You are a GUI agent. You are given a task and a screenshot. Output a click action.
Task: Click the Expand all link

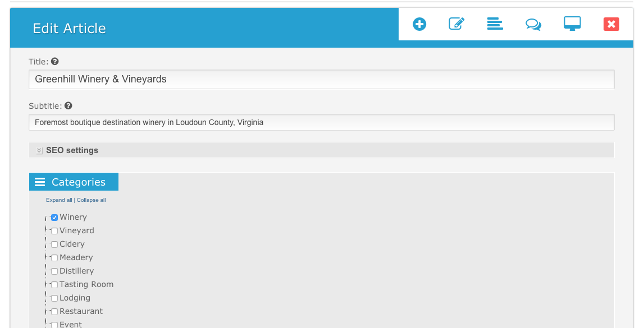(x=59, y=200)
